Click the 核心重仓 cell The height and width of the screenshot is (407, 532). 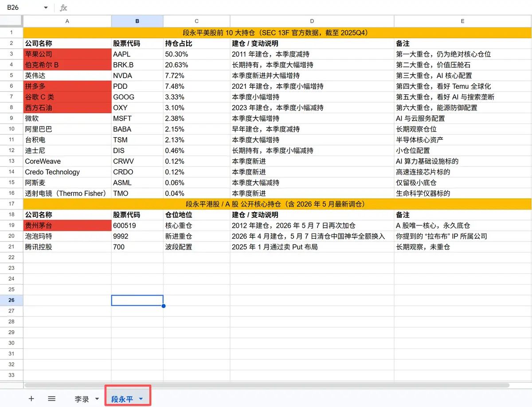pyautogui.click(x=197, y=225)
